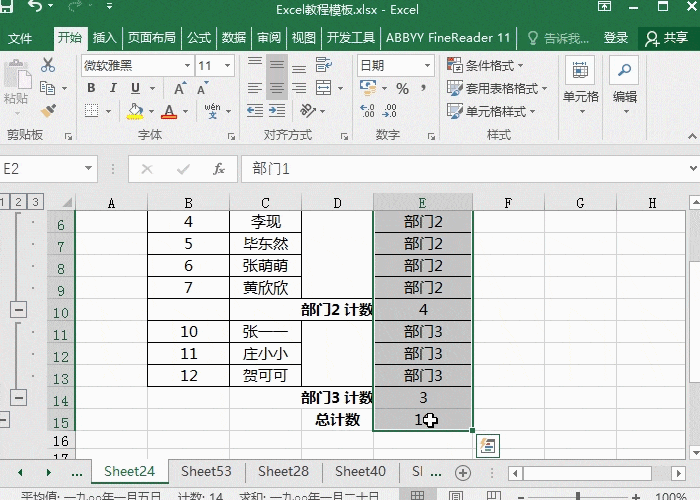Viewport: 700px width, 500px height.
Task: Switch to the 公式 formulas tab
Action: point(199,38)
